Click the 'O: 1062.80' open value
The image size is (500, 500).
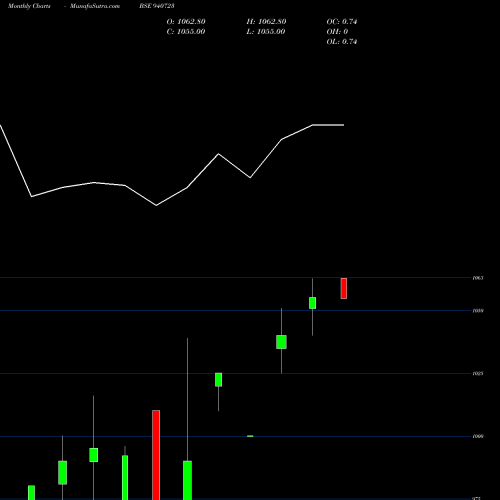pyautogui.click(x=186, y=22)
